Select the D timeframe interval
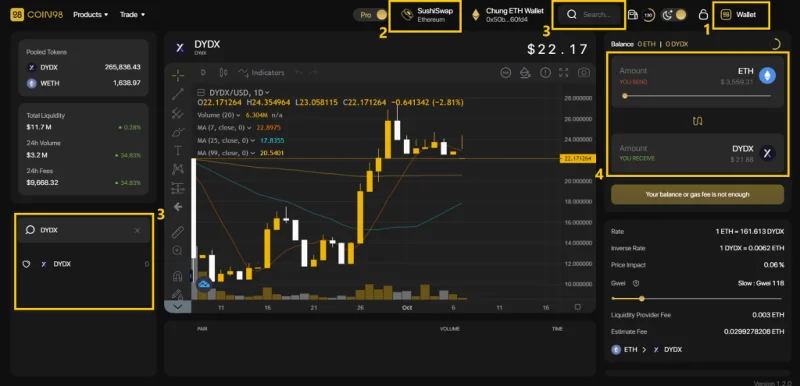Image resolution: width=800 pixels, height=386 pixels. (203, 73)
